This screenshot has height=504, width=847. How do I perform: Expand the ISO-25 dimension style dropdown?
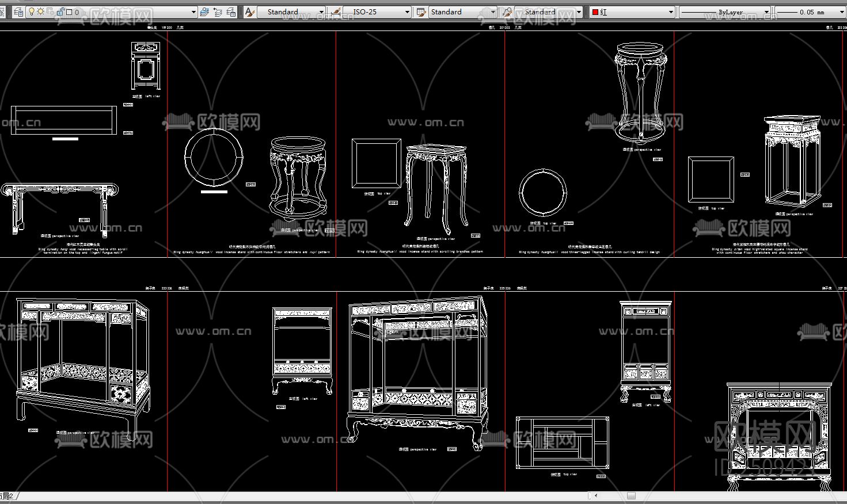pyautogui.click(x=407, y=12)
